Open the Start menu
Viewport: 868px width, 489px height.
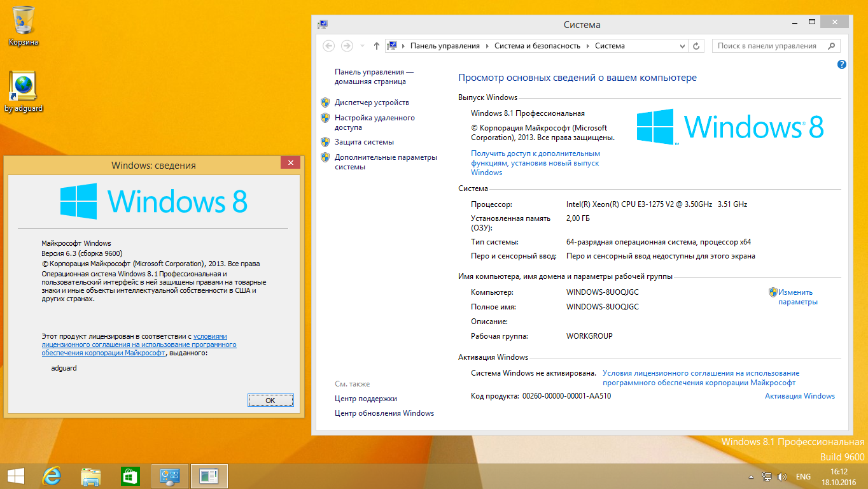[15, 476]
